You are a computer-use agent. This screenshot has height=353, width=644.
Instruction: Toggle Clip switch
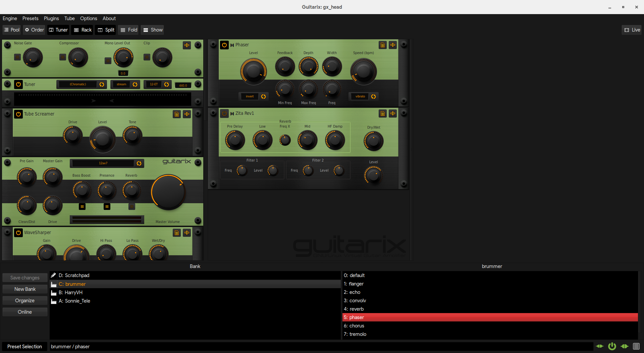coord(147,57)
